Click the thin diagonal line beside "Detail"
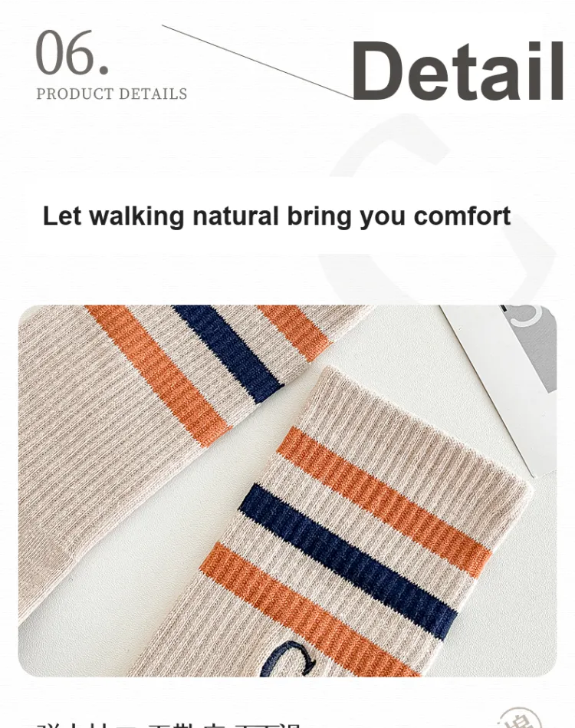Image resolution: width=575 pixels, height=728 pixels. [x=258, y=61]
